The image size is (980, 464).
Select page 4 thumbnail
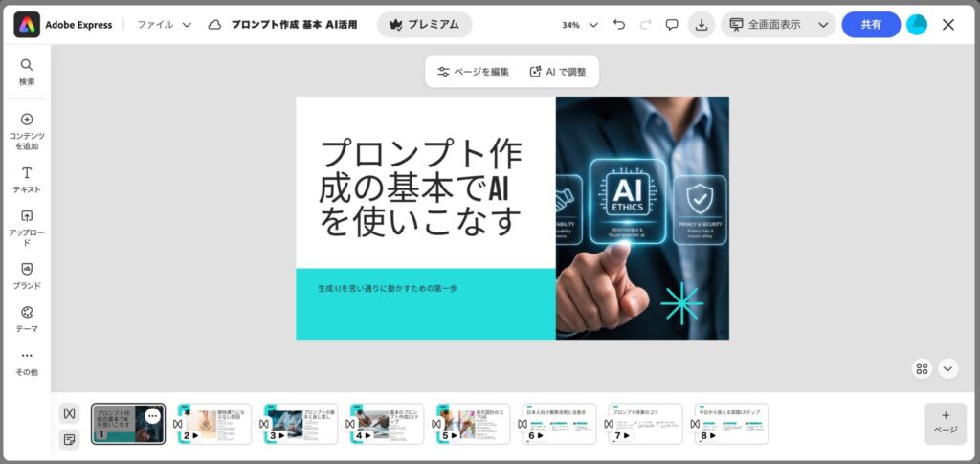coord(388,424)
